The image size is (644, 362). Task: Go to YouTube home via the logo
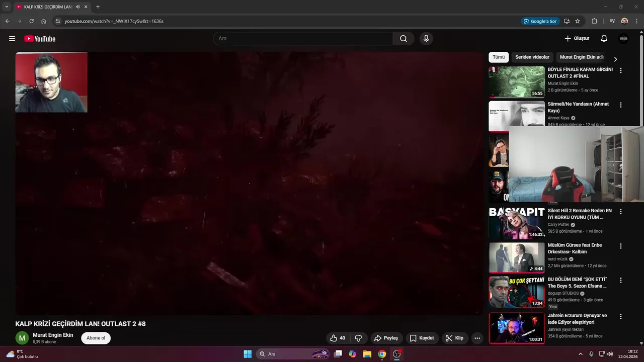pyautogui.click(x=40, y=39)
